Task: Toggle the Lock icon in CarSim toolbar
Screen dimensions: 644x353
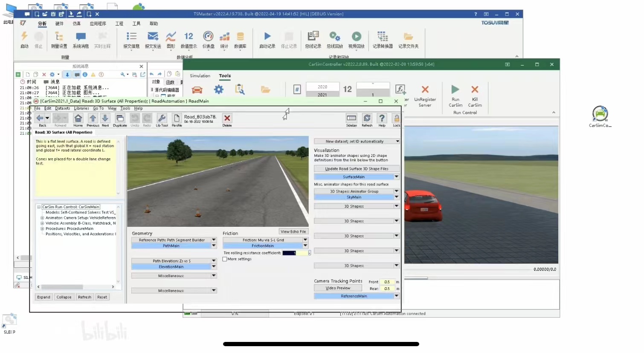Action: coord(396,119)
